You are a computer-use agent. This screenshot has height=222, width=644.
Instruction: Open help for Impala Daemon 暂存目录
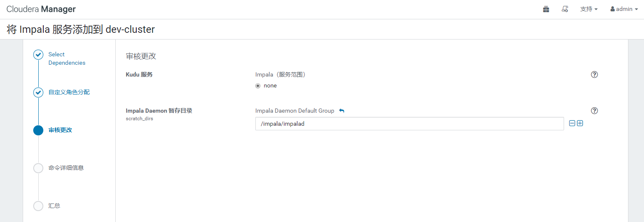(x=594, y=111)
